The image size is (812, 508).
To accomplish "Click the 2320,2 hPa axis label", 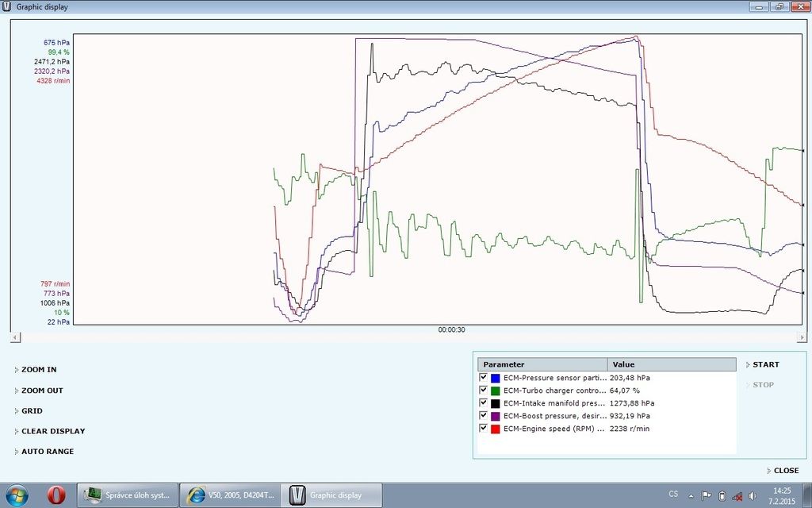I will click(52, 71).
